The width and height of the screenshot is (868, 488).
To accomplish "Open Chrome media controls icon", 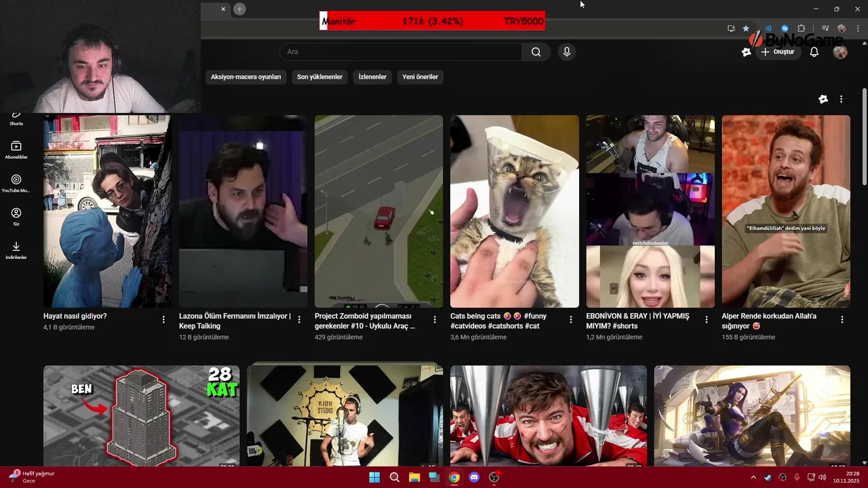I will [825, 28].
